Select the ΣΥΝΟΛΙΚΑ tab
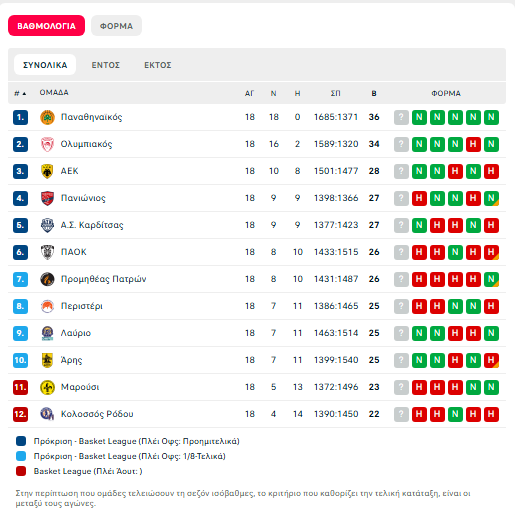This screenshot has width=515, height=515. 45,65
